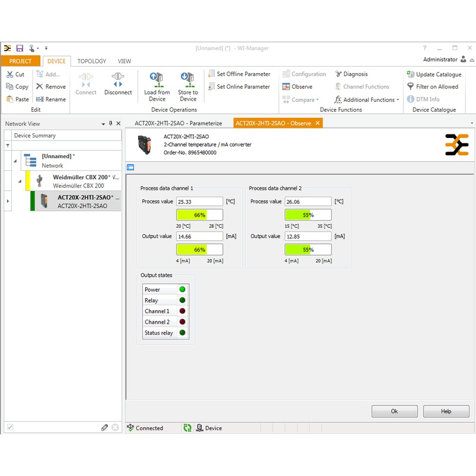Click the Status relay LED indicator
476x476 pixels.
183,333
